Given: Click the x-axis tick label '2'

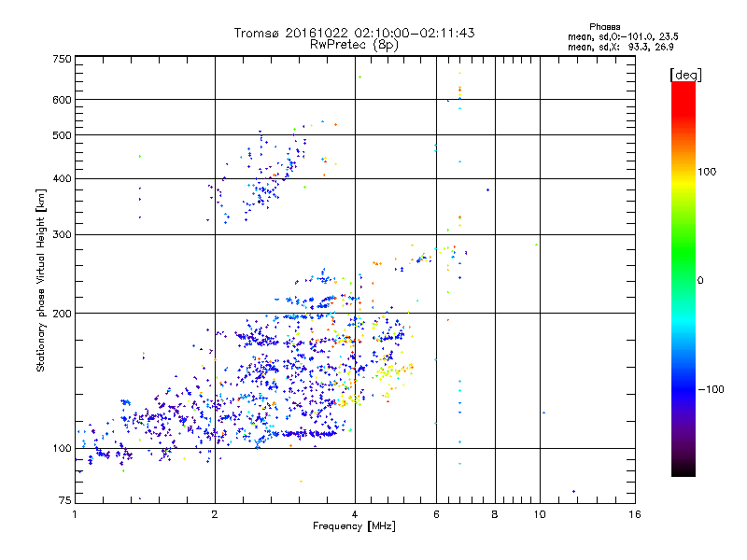Looking at the screenshot, I should pos(215,514).
